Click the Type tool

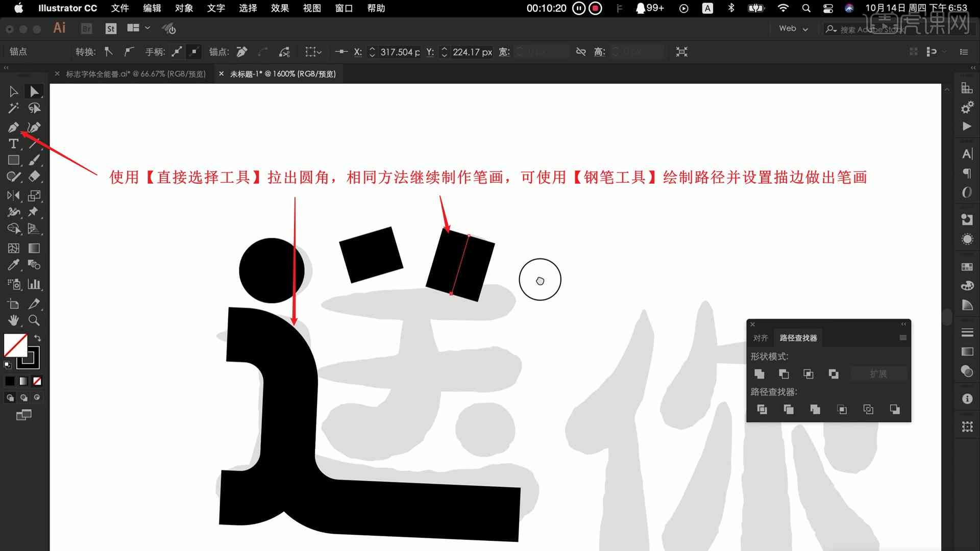tap(13, 143)
